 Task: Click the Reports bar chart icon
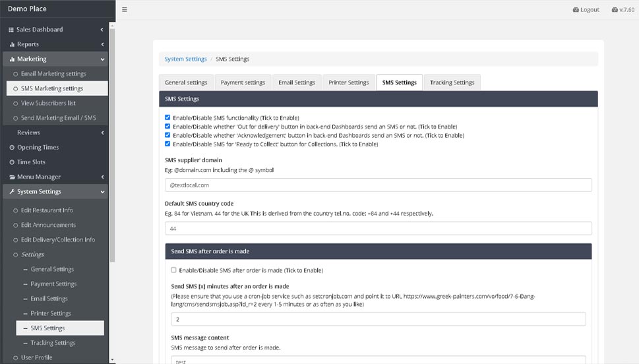[12, 45]
